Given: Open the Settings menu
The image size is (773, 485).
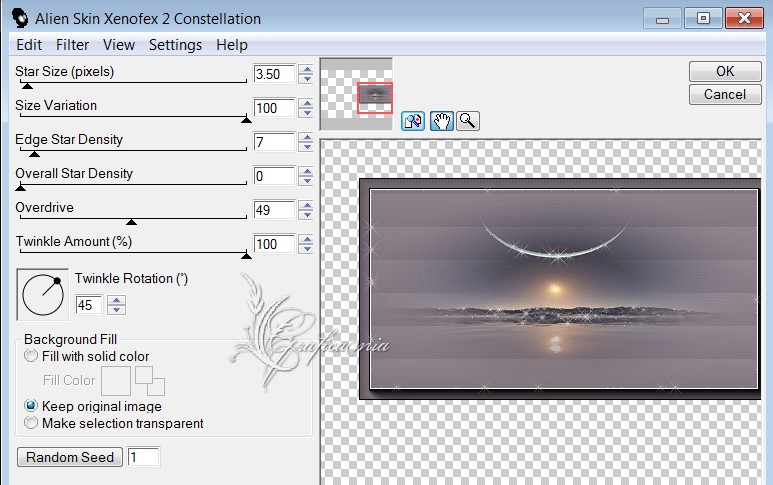Looking at the screenshot, I should pos(176,45).
